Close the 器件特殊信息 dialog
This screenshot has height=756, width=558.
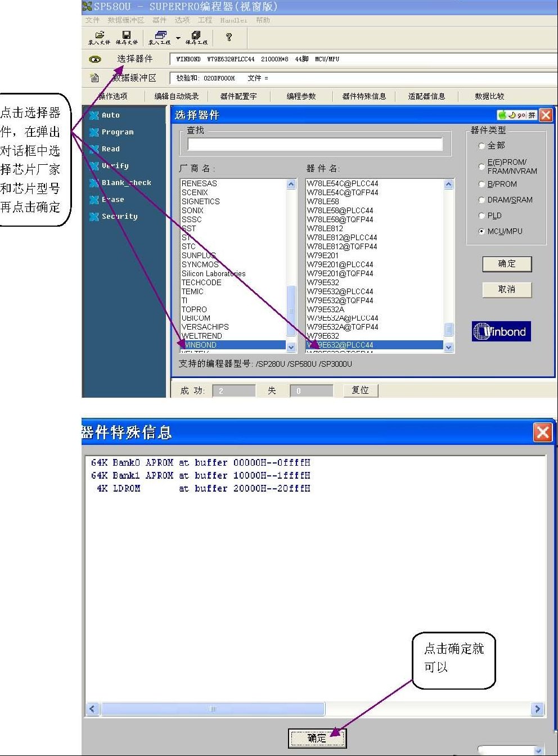pyautogui.click(x=543, y=433)
